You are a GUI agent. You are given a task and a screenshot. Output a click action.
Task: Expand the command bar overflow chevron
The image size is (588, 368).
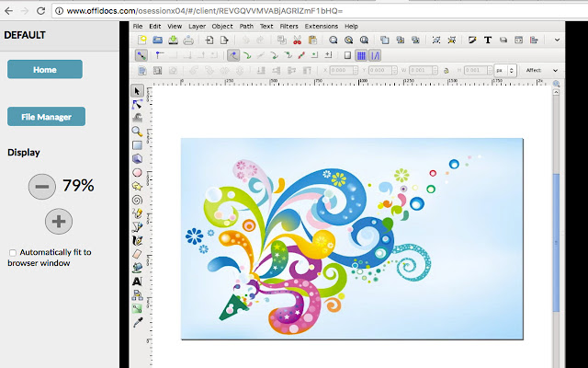coord(557,40)
